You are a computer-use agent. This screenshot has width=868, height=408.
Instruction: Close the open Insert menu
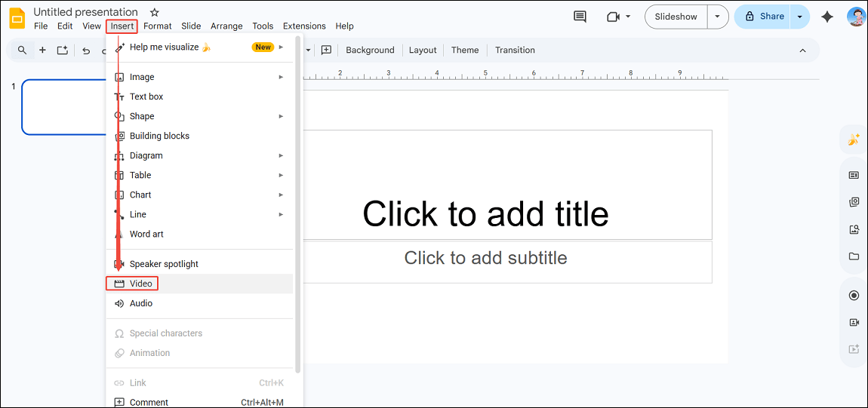click(x=122, y=26)
